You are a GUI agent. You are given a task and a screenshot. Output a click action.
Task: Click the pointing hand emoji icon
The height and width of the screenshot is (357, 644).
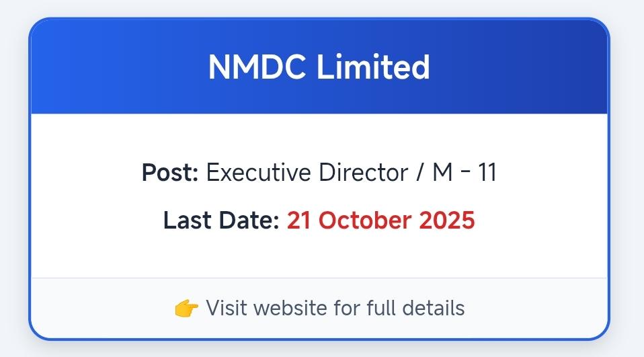(186, 309)
